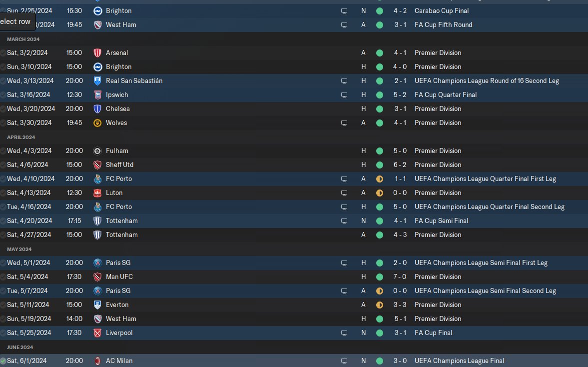Click the Real San Sebastián club badge
The height and width of the screenshot is (367, 588).
97,80
